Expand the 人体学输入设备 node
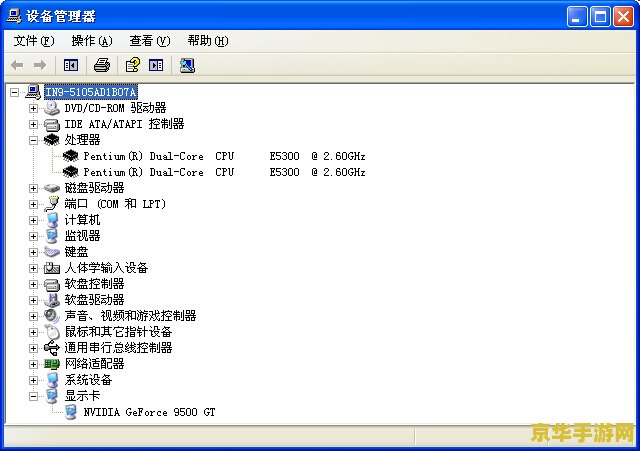Image resolution: width=640 pixels, height=451 pixels. pos(33,268)
